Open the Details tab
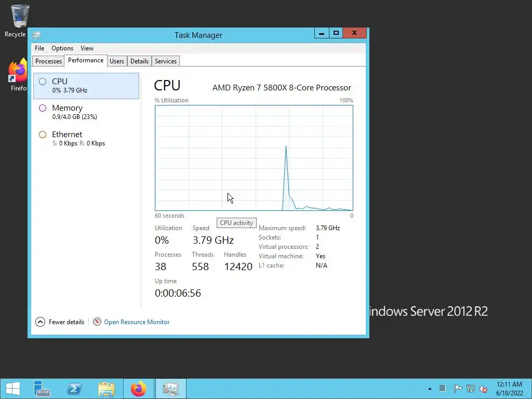 point(139,61)
